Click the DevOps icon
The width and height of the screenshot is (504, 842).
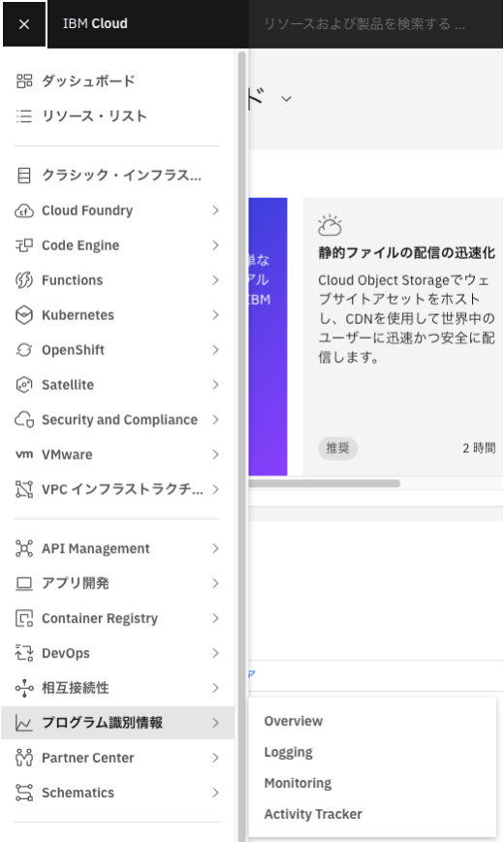point(24,653)
